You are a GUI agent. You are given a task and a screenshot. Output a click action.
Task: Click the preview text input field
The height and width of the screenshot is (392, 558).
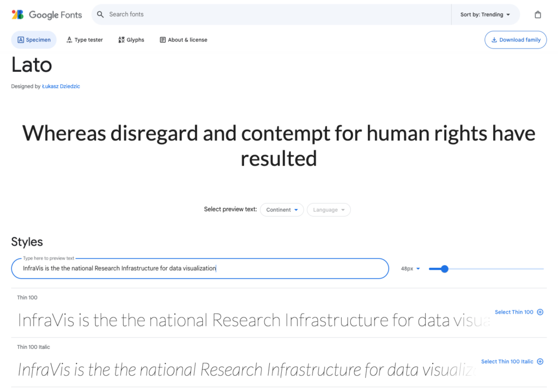click(200, 268)
